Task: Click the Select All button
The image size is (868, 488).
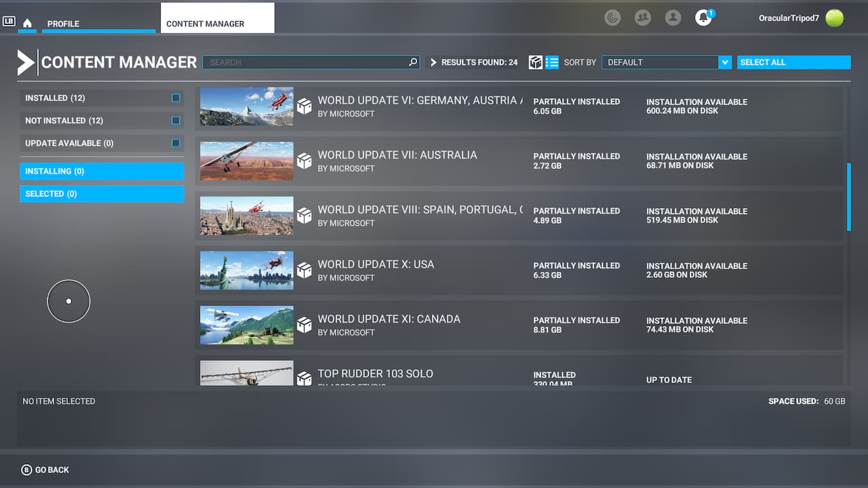Action: coord(793,62)
